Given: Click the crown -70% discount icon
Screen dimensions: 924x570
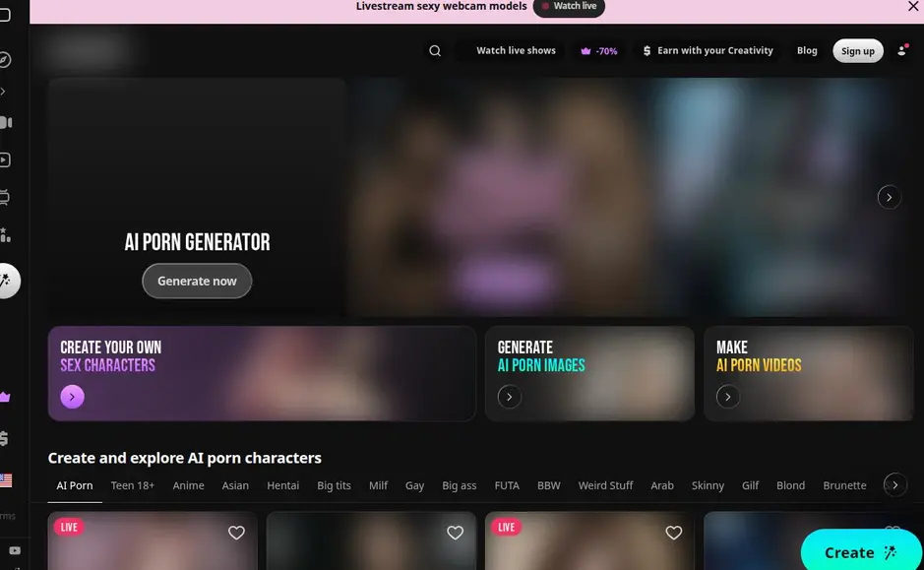Looking at the screenshot, I should click(598, 51).
